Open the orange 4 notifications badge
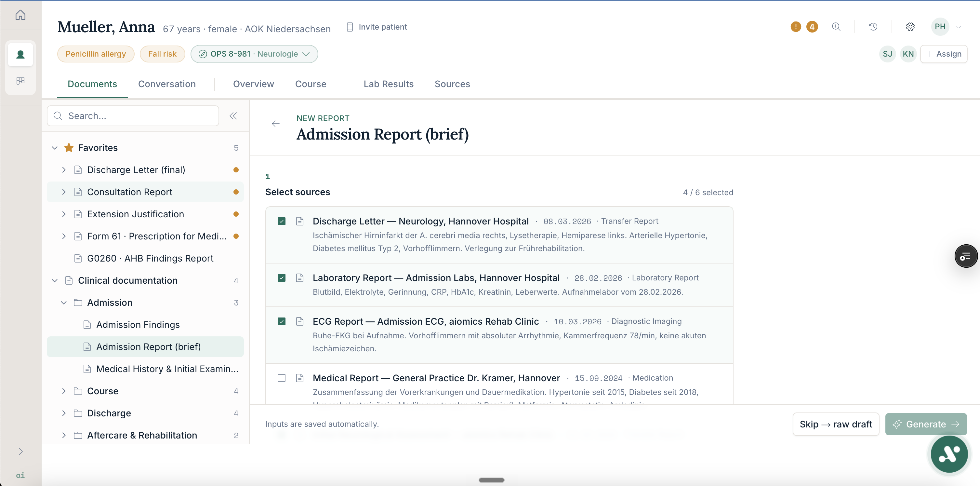The width and height of the screenshot is (980, 486). (812, 27)
